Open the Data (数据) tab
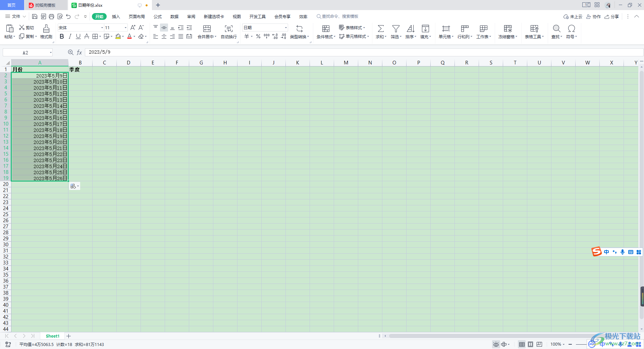 (x=174, y=16)
